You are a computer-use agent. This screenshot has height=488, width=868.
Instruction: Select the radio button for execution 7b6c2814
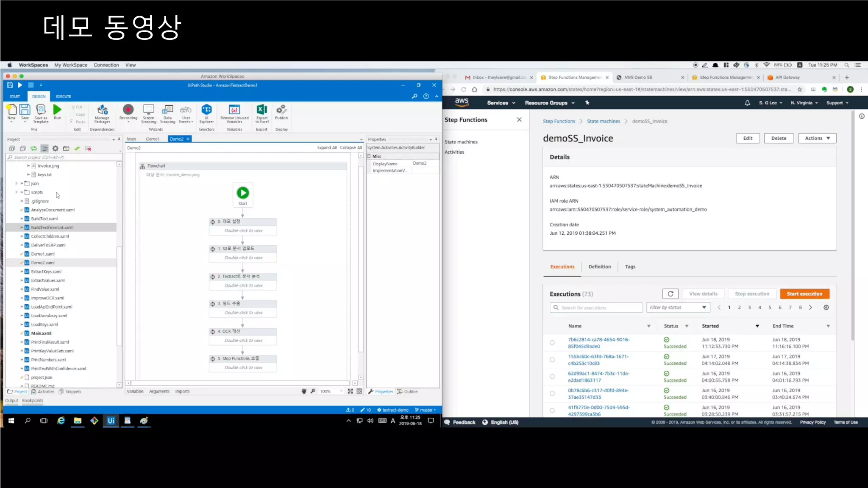tap(552, 343)
